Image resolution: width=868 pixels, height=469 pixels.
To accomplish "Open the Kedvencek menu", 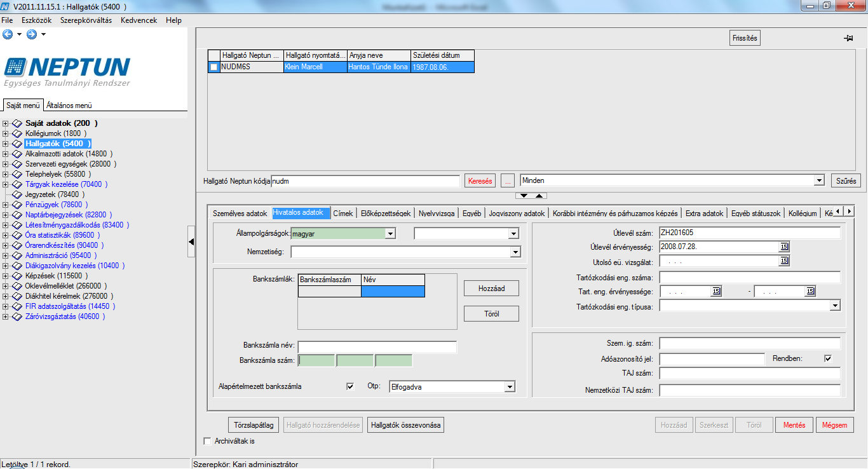I will 139,20.
